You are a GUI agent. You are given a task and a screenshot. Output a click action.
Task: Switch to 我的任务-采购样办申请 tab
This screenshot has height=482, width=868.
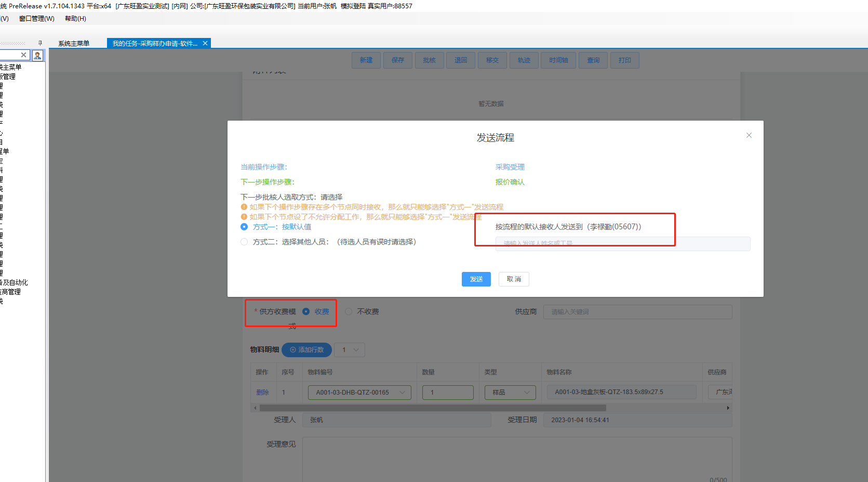coord(155,43)
